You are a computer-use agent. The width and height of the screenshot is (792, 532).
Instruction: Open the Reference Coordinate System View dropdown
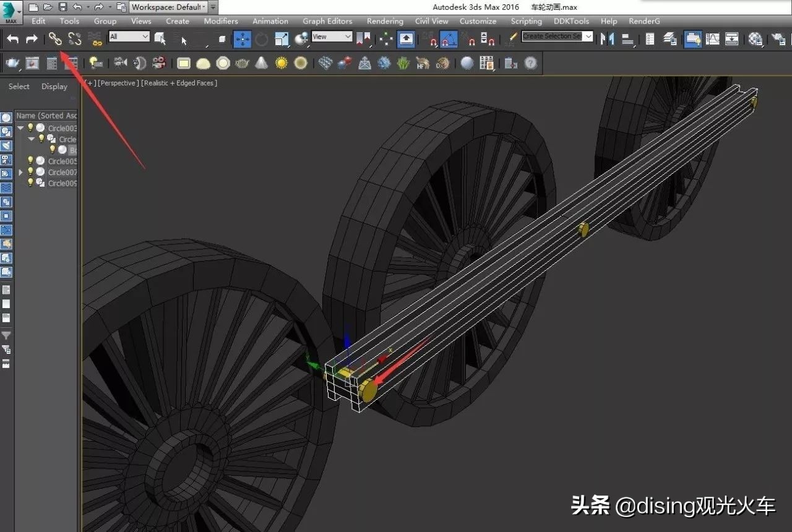pos(331,36)
